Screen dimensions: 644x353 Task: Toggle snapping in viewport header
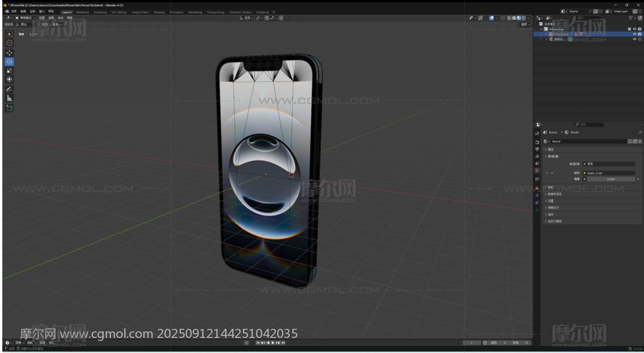pos(267,18)
